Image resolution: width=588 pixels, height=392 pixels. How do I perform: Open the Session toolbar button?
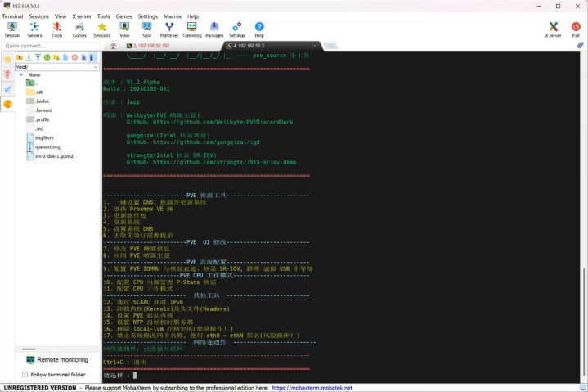pos(12,29)
